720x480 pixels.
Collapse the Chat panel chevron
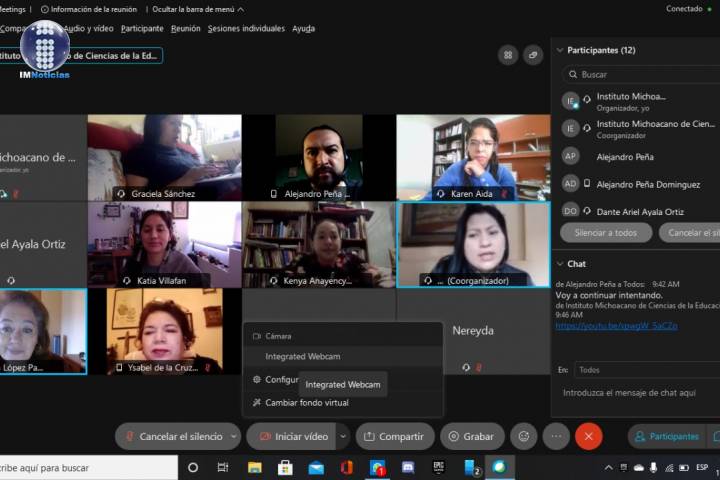[x=559, y=264]
